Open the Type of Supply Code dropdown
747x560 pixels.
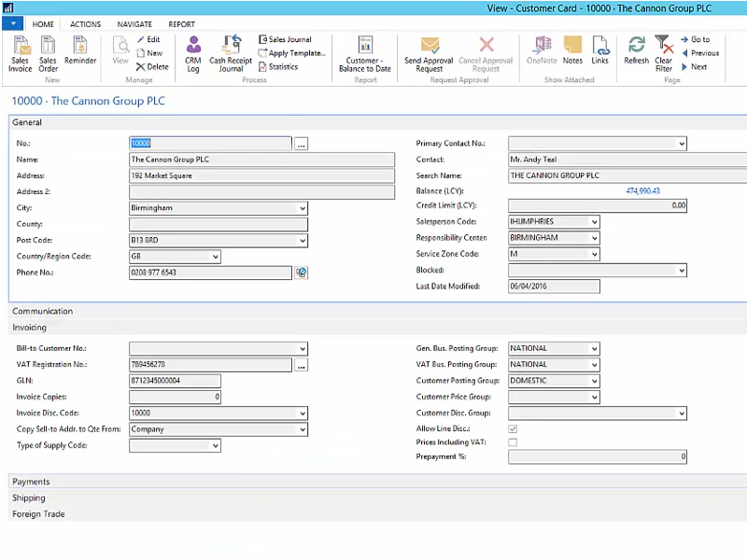point(216,446)
